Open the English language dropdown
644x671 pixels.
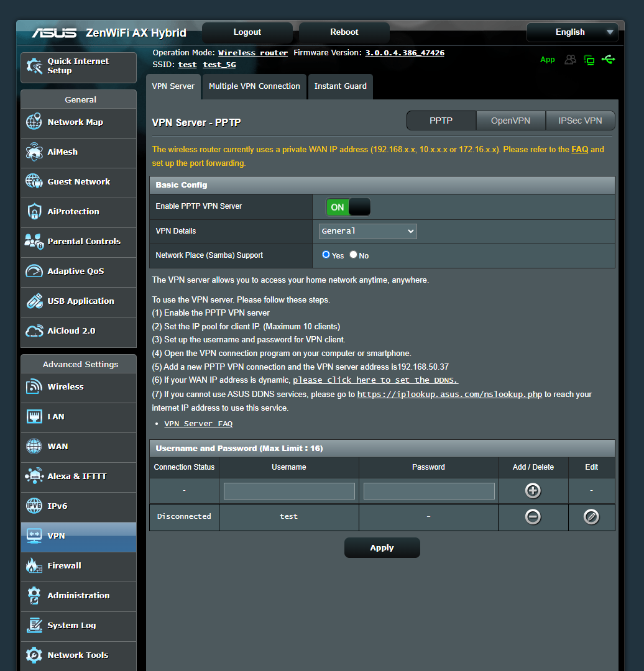pos(571,32)
